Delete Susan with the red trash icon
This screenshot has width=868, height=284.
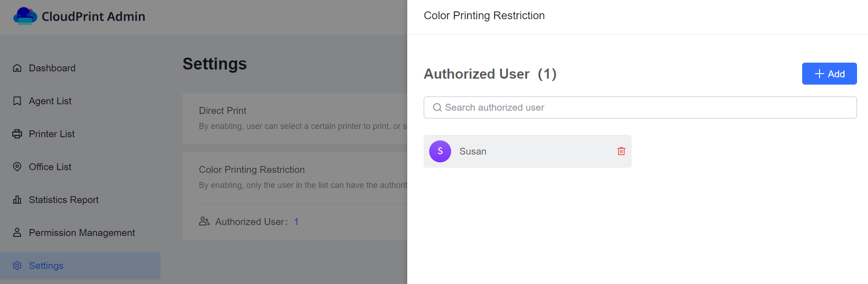pyautogui.click(x=621, y=151)
